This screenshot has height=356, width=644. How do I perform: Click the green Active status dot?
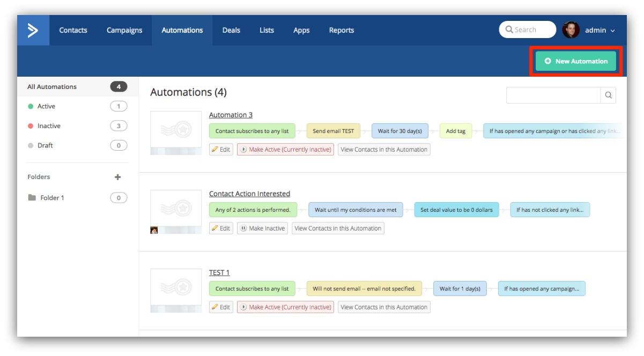pyautogui.click(x=30, y=106)
